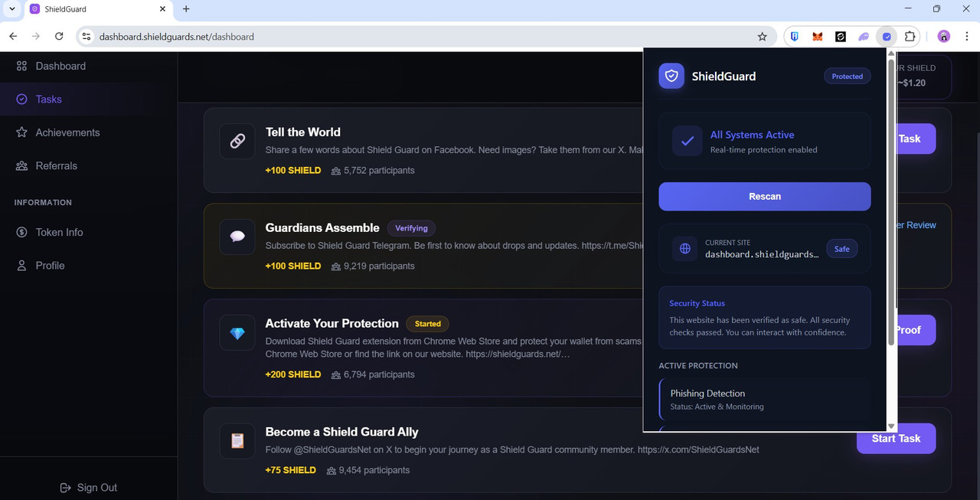Go back to the previous page
980x500 pixels.
[x=13, y=36]
